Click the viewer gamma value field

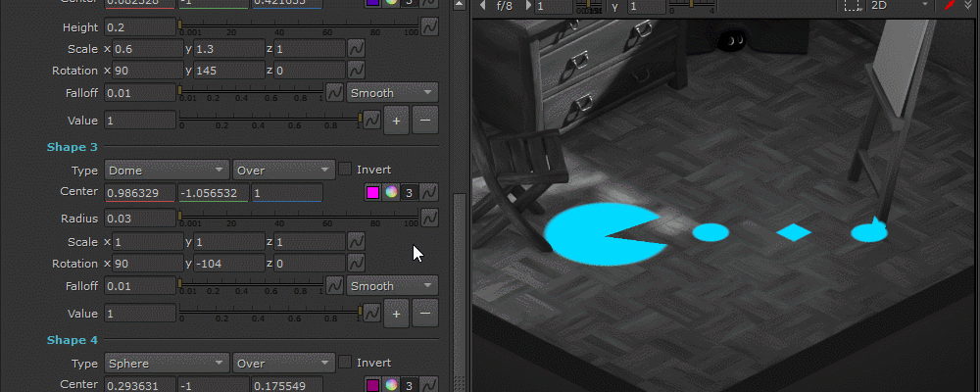coord(646,6)
